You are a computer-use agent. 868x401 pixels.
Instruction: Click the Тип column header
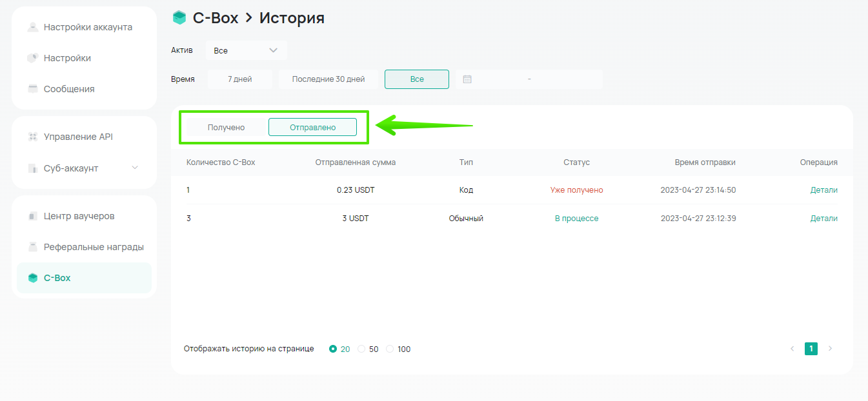click(x=466, y=162)
